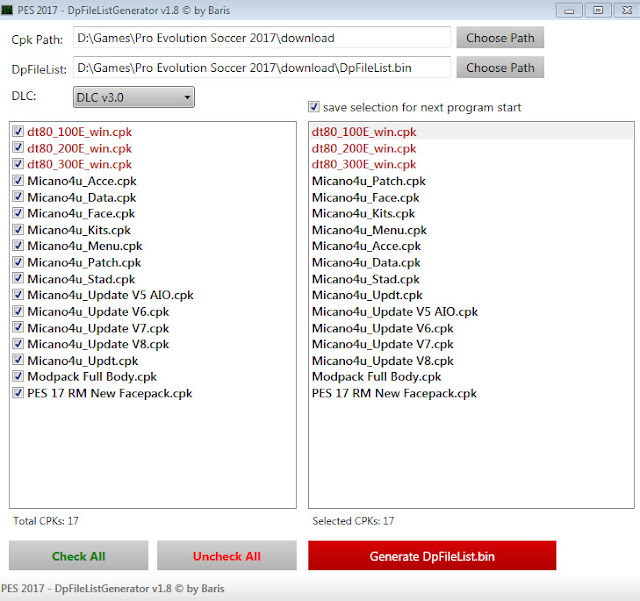Uncheck Modpack Full Body.cpk checkbox

pyautogui.click(x=18, y=376)
